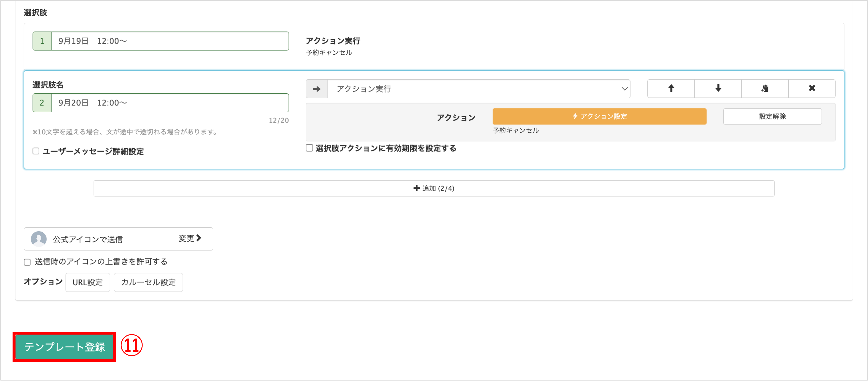Click 予約キャンセル text under choice 1
Screen dimensions: 868x381
[x=329, y=53]
